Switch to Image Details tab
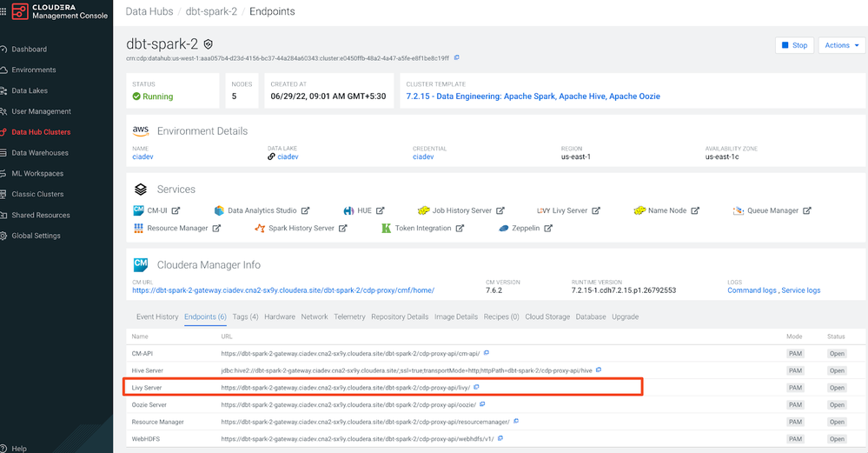This screenshot has width=868, height=453. pyautogui.click(x=456, y=316)
